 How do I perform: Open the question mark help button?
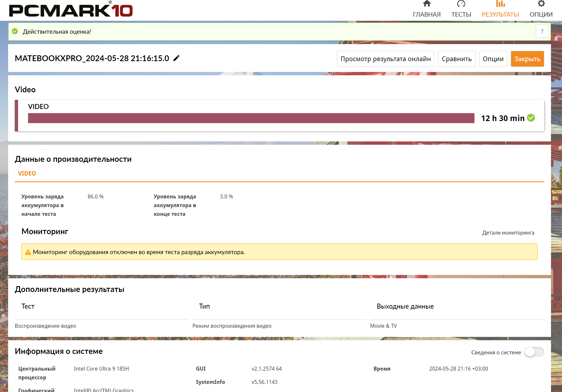542,31
